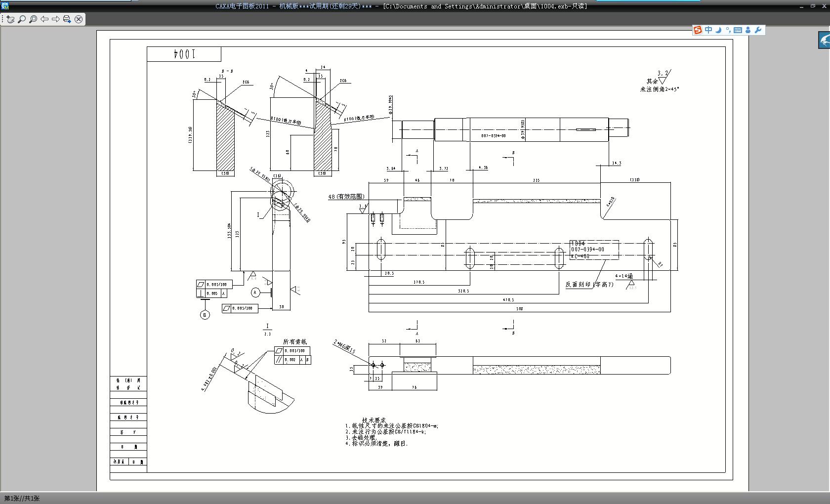Open the print icon in toolbar
The image size is (830, 504).
[x=67, y=19]
